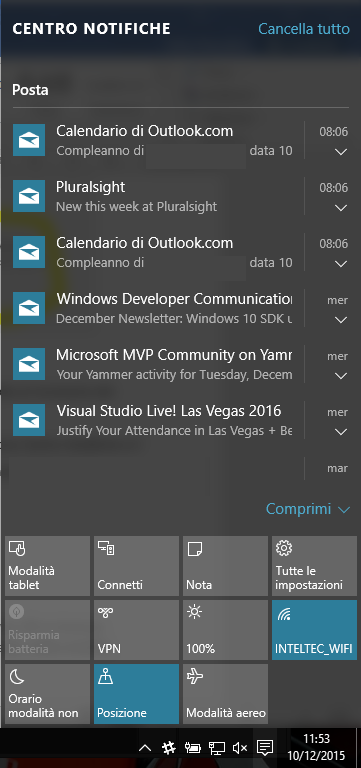This screenshot has height=768, width=361.
Task: Open Nota quick action
Action: 225,566
